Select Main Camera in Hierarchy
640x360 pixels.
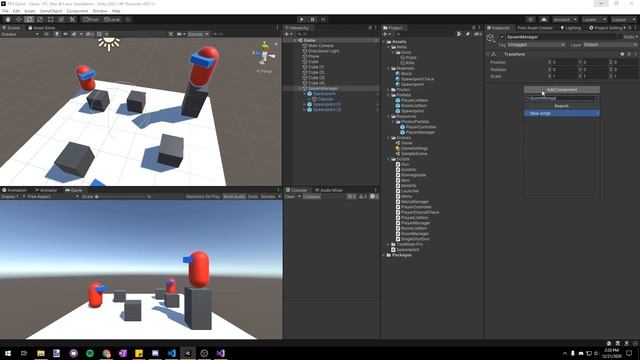(x=321, y=46)
